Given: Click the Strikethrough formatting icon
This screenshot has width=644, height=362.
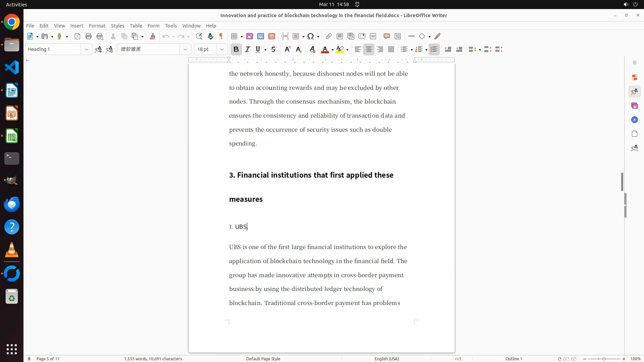Looking at the screenshot, I should coord(273,50).
